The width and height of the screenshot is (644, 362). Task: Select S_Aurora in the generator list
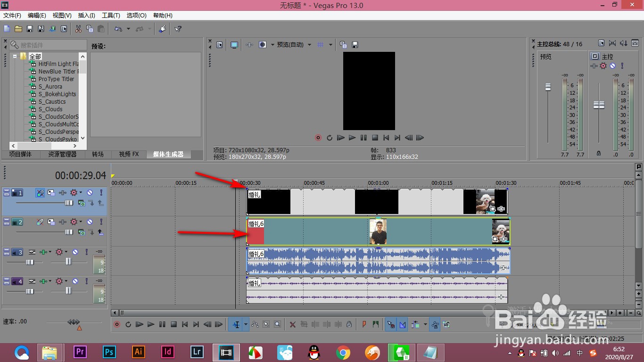pyautogui.click(x=50, y=87)
